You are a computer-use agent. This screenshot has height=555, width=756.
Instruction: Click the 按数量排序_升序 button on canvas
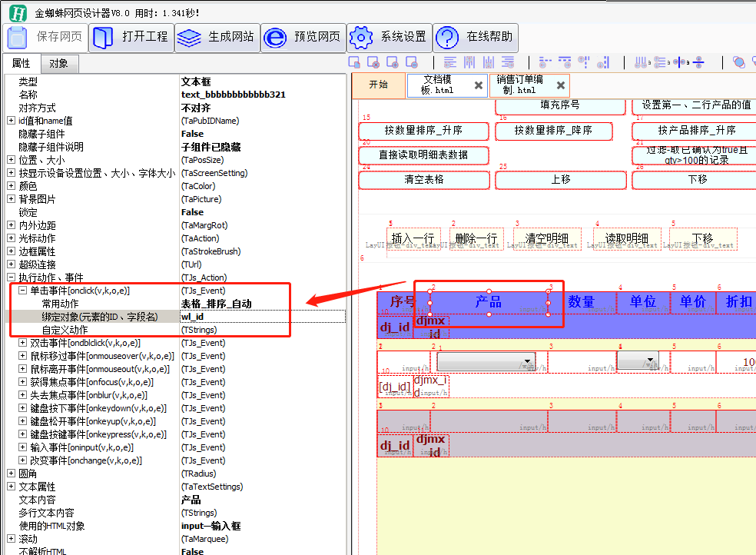[x=423, y=130]
